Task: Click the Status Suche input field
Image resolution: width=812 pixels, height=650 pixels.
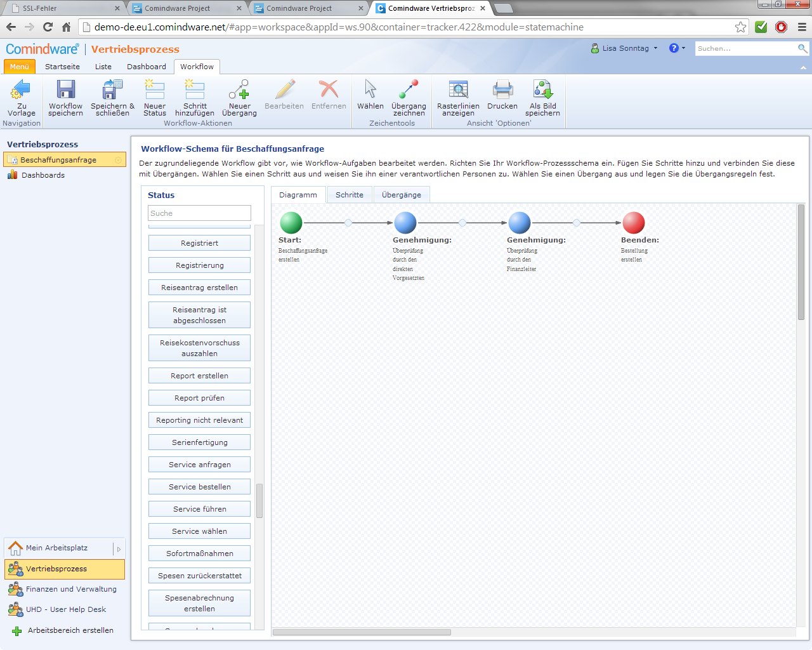Action: tap(199, 213)
